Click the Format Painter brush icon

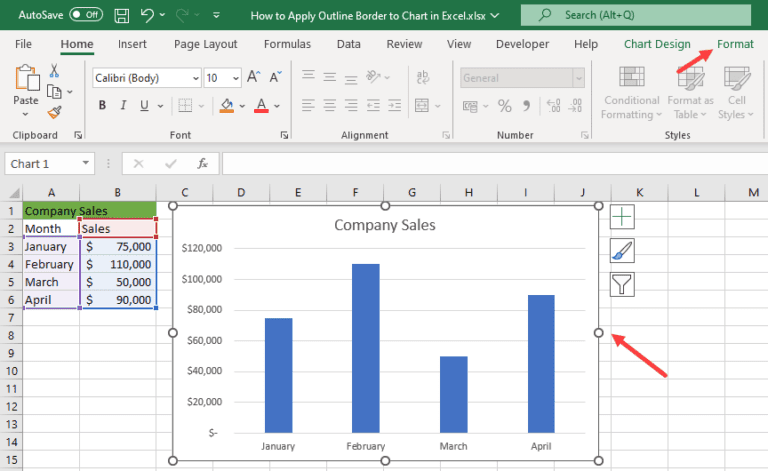pos(54,112)
